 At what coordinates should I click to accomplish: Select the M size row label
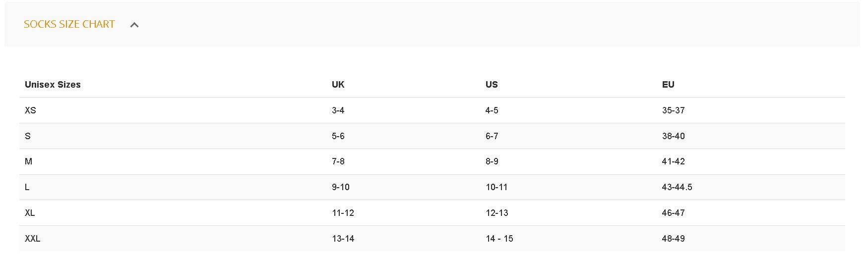point(28,161)
